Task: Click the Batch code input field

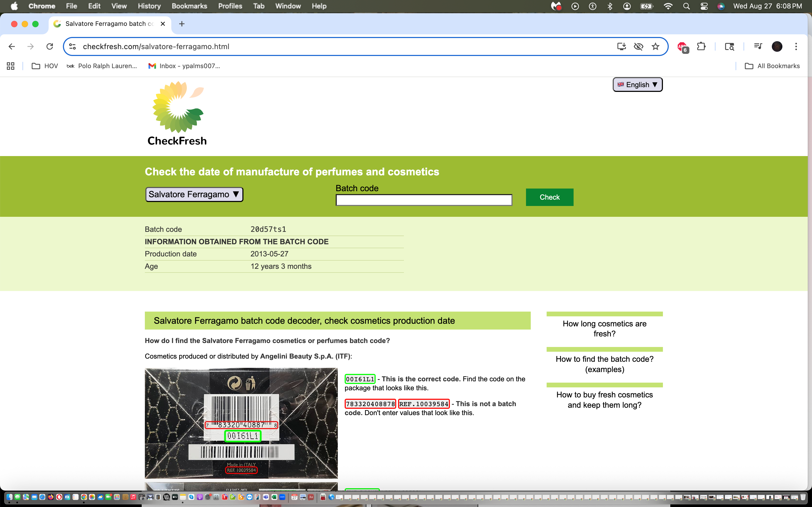Action: tap(423, 200)
